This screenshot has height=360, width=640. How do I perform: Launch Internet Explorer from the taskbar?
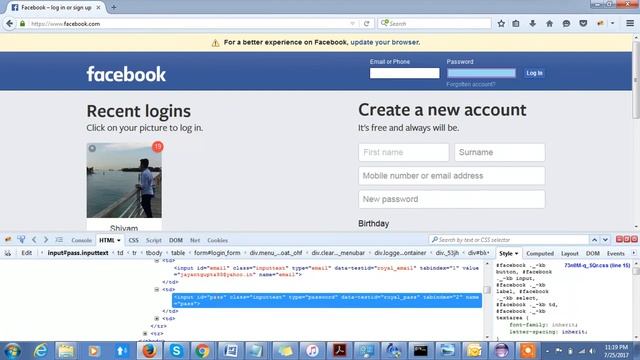point(40,351)
